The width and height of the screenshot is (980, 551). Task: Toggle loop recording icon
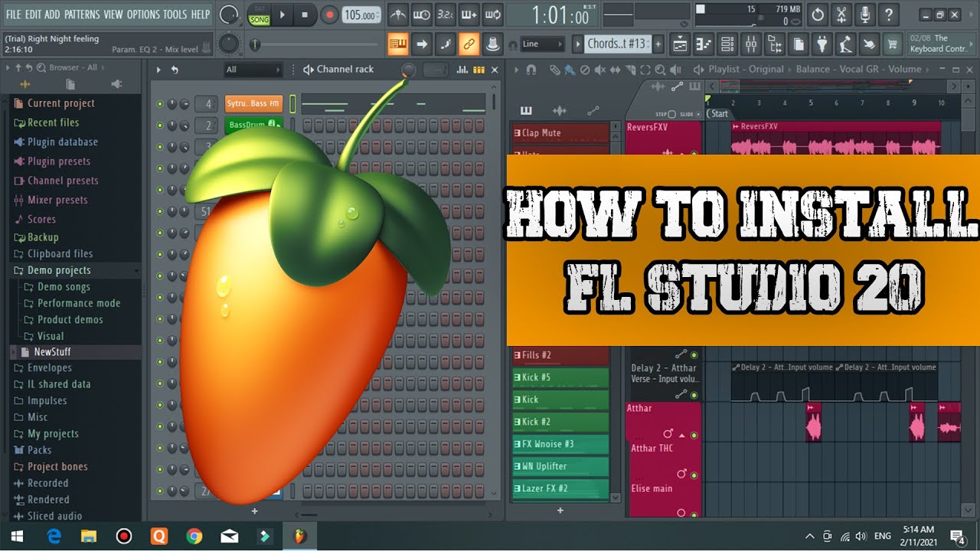coord(492,15)
